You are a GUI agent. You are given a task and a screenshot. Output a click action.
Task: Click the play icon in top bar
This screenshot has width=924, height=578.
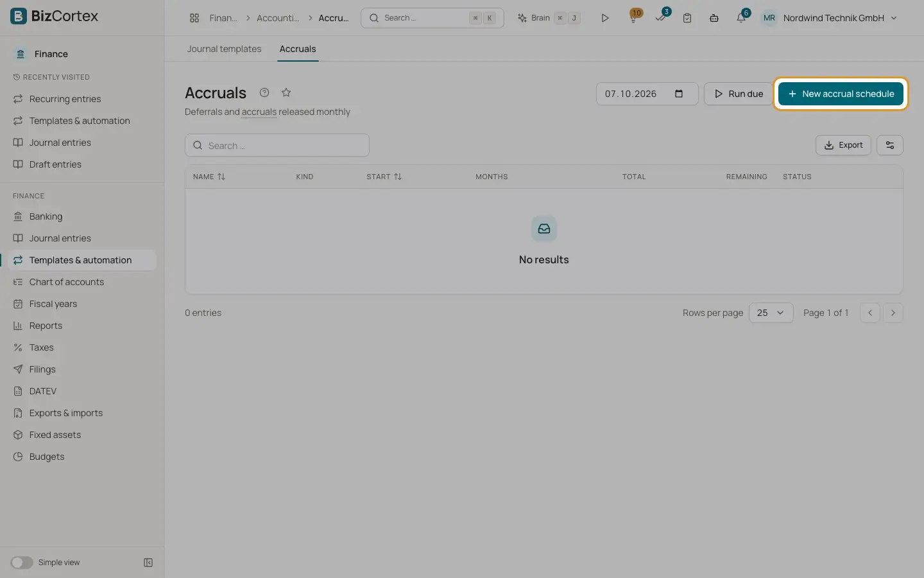pos(604,18)
